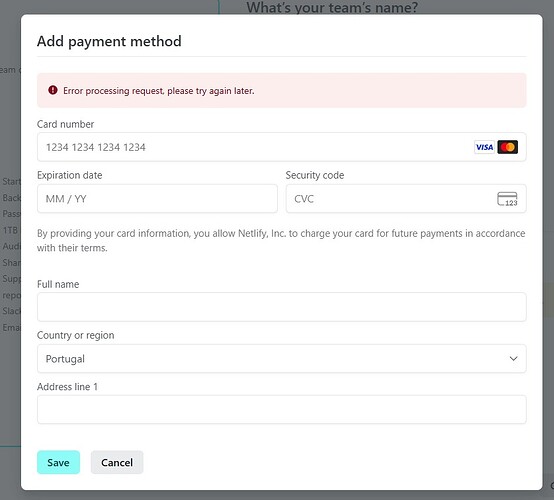Cancel adding the payment method
The image size is (554, 500).
pyautogui.click(x=117, y=462)
